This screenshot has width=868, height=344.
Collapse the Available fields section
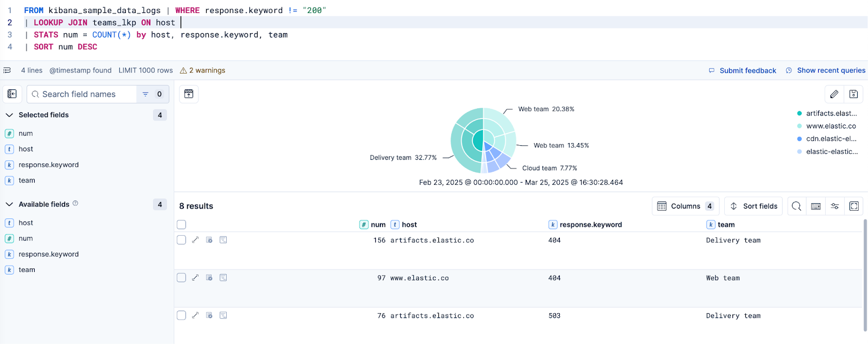(9, 204)
